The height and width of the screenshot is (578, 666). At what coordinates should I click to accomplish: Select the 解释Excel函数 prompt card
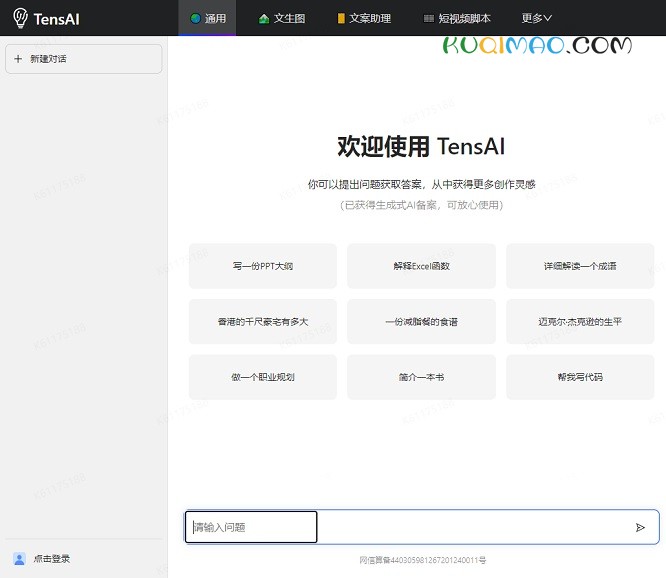pos(421,266)
